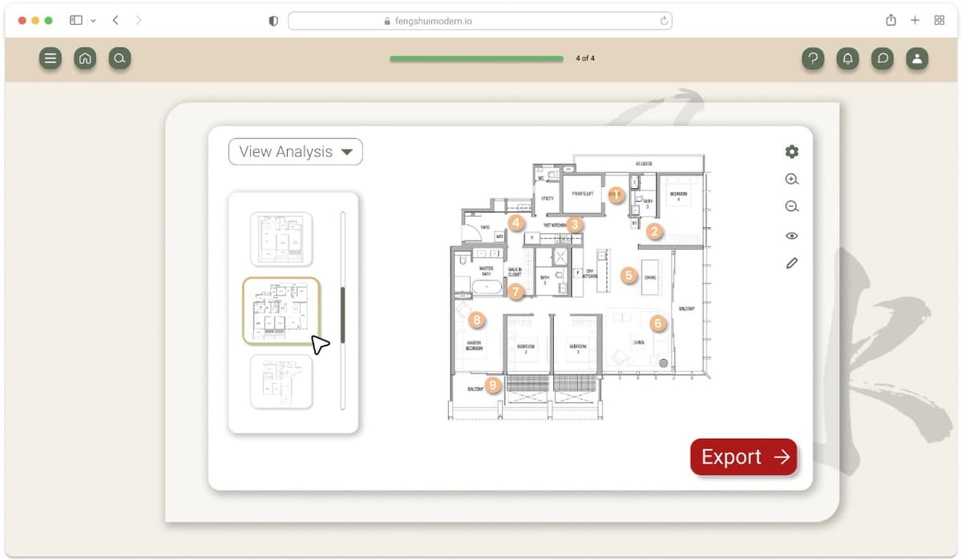Viewport: 962px width, 560px height.
Task: Open the chat bubble for comments
Action: tap(882, 58)
